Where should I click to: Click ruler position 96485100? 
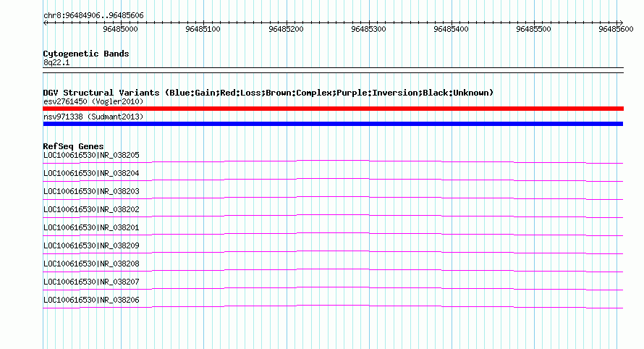click(x=203, y=29)
